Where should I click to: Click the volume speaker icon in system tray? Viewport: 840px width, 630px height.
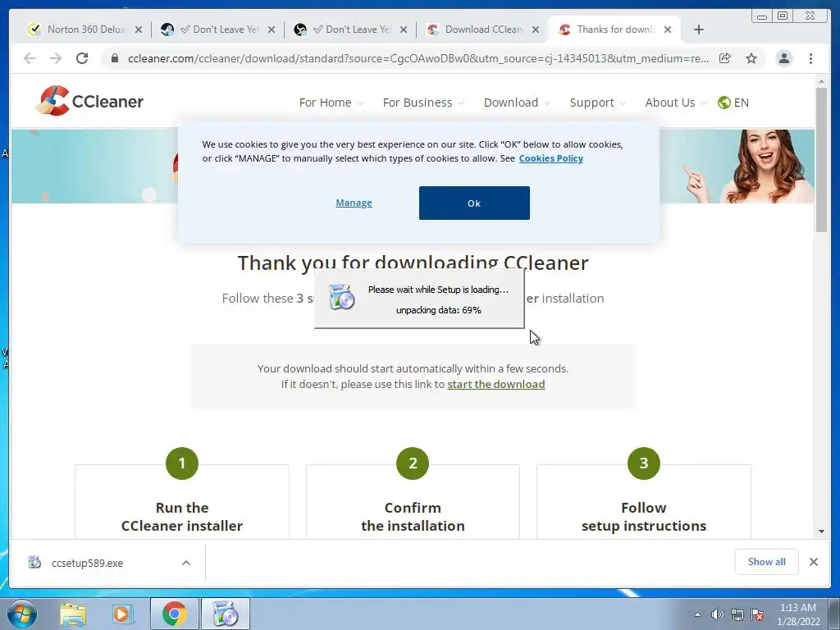coord(717,614)
